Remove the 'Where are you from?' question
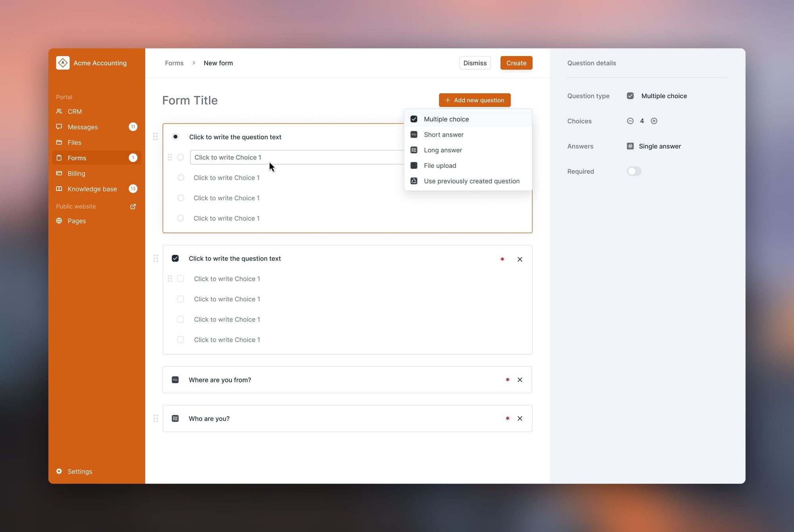This screenshot has height=532, width=794. point(520,380)
